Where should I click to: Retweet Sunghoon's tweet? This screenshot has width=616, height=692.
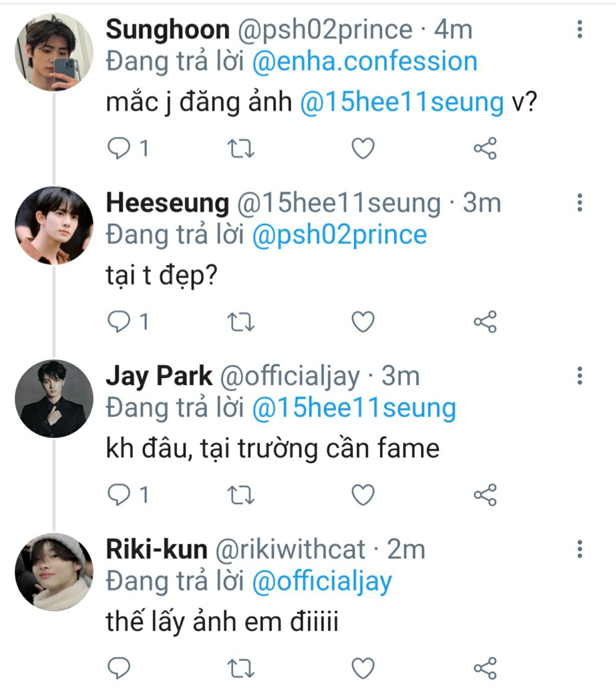point(241,149)
